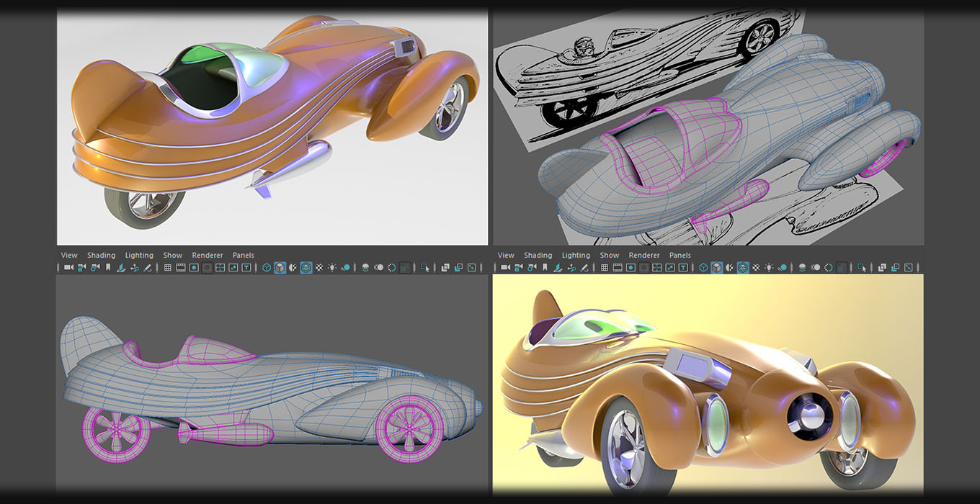
Task: Open Lighting menu in left panel
Action: tap(139, 255)
